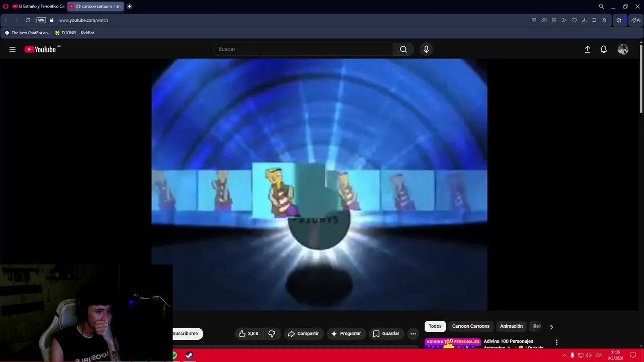Save video using Guardar button
Viewport: 644px width, 362px height.
coord(386,333)
